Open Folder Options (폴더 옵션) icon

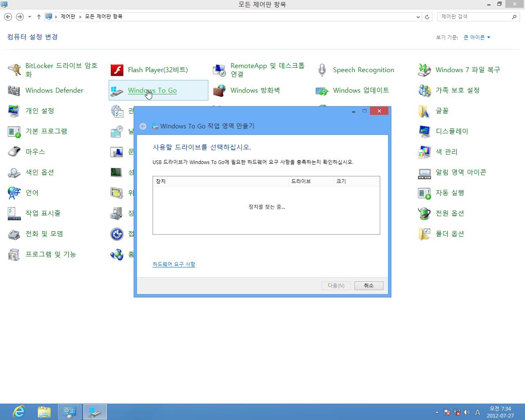tap(425, 234)
